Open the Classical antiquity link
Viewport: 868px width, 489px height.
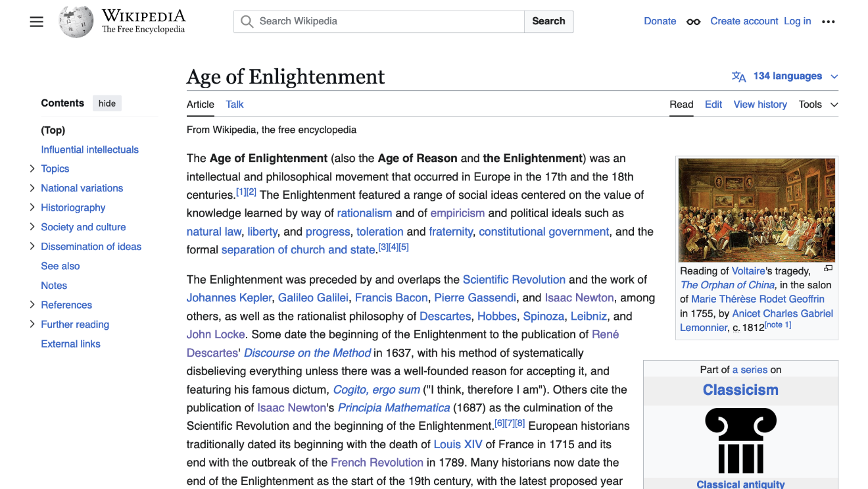(740, 484)
